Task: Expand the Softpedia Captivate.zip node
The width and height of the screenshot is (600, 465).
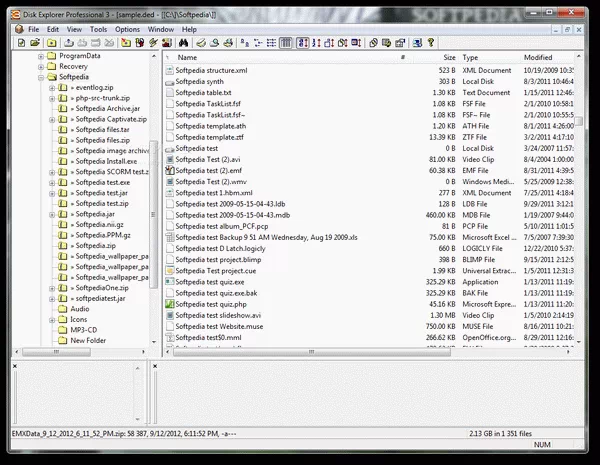Action: [52, 119]
